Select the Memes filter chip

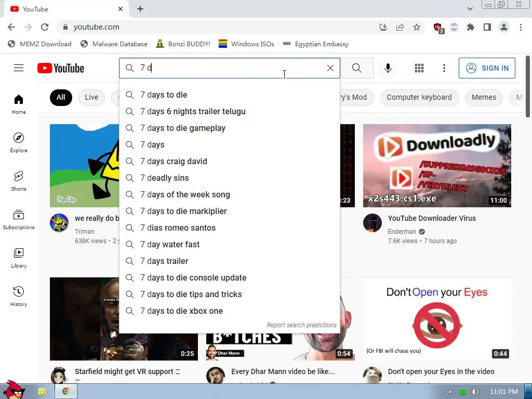tap(484, 97)
